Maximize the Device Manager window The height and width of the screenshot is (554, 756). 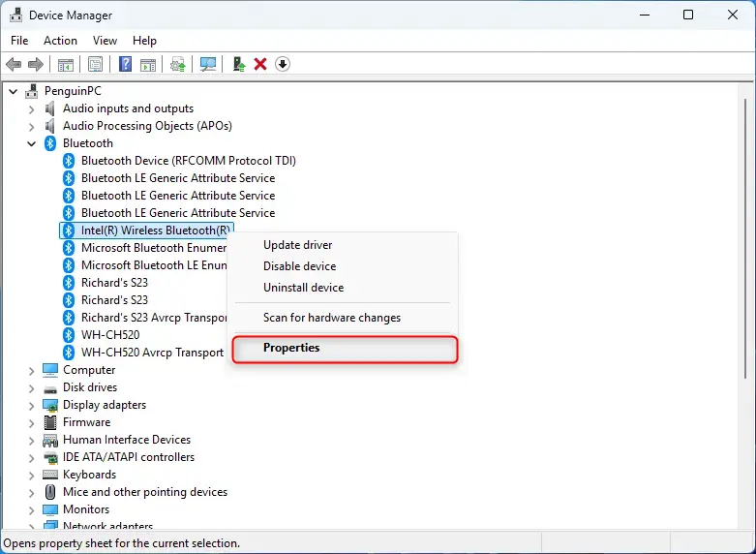[688, 15]
